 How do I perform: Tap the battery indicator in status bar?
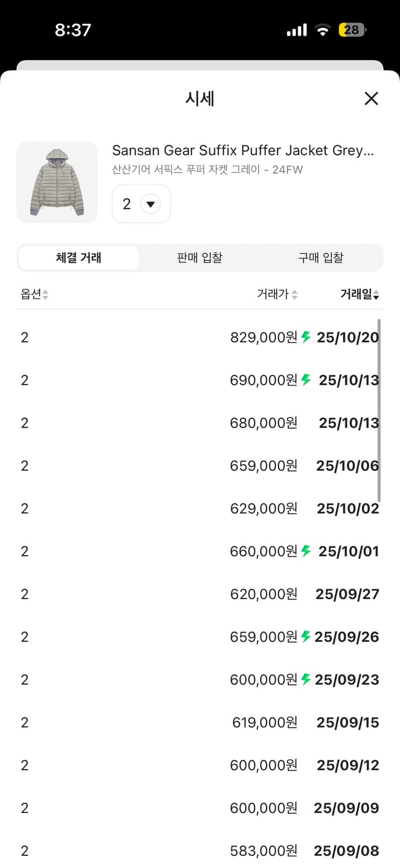pyautogui.click(x=352, y=30)
